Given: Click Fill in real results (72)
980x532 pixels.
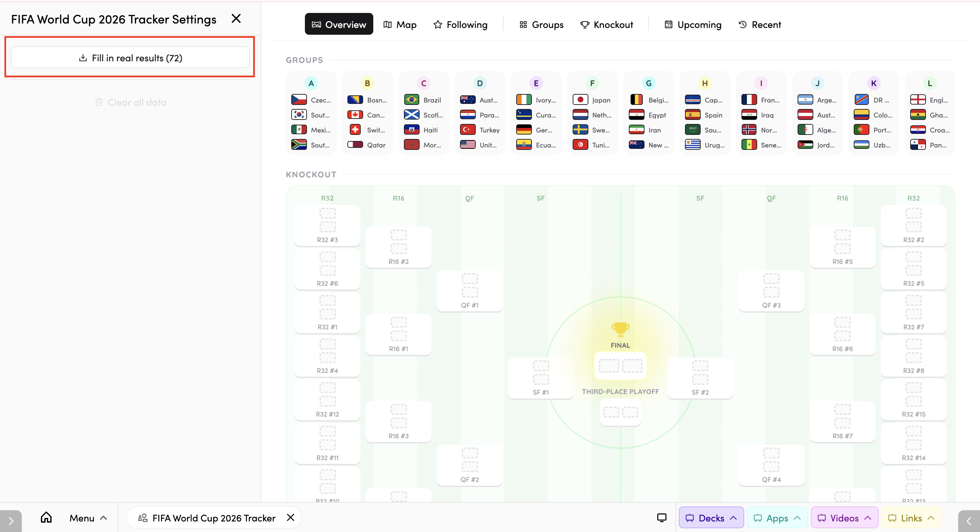Looking at the screenshot, I should point(130,58).
